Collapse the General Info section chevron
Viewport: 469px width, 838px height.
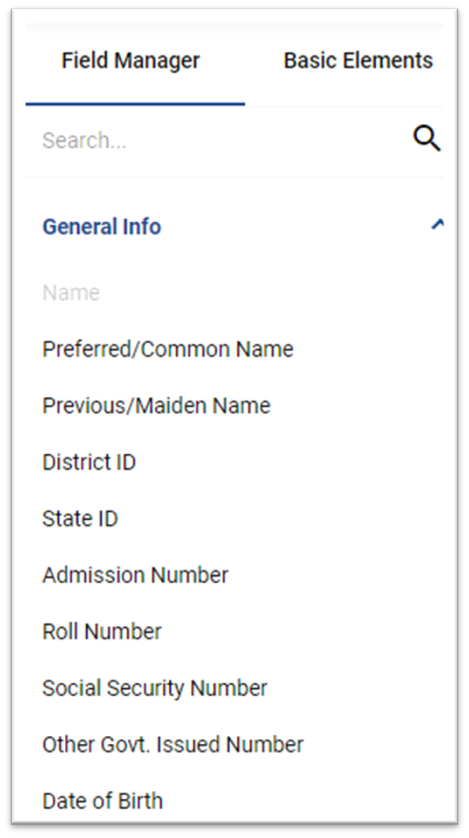(x=437, y=225)
